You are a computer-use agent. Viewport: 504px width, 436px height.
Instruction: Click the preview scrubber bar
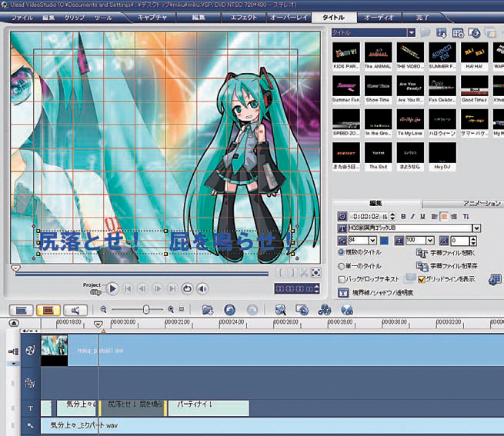point(142,274)
